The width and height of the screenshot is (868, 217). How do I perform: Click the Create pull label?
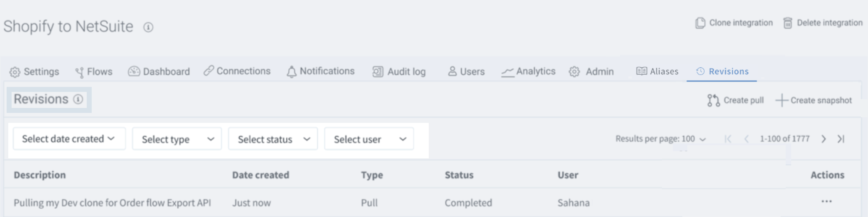[744, 100]
